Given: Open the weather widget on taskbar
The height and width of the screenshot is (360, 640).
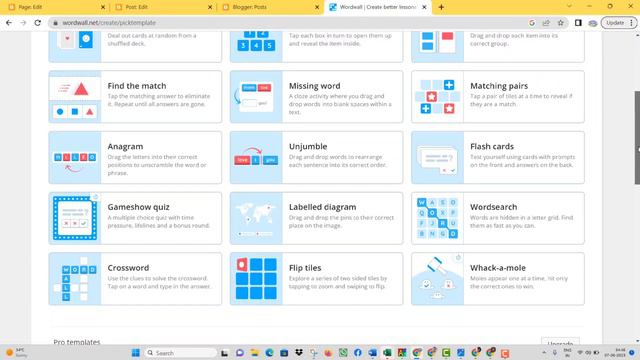Looking at the screenshot, I should pyautogui.click(x=16, y=353).
